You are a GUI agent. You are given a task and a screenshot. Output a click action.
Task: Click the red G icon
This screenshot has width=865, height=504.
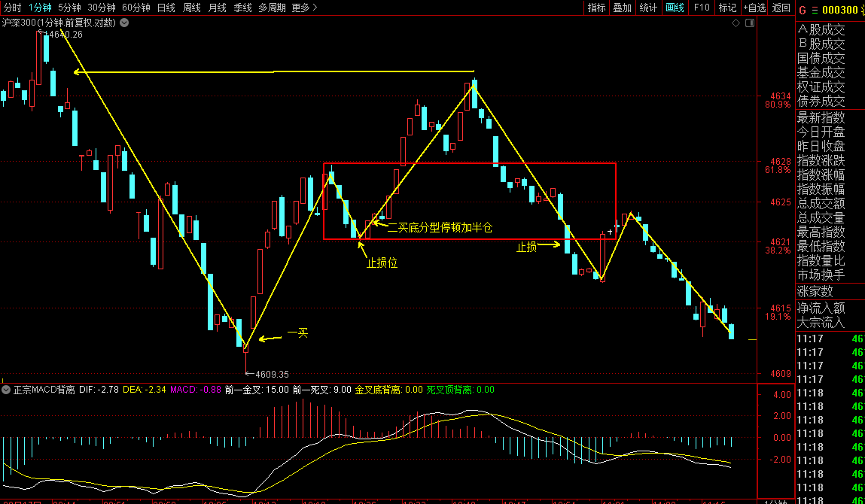[x=803, y=10]
